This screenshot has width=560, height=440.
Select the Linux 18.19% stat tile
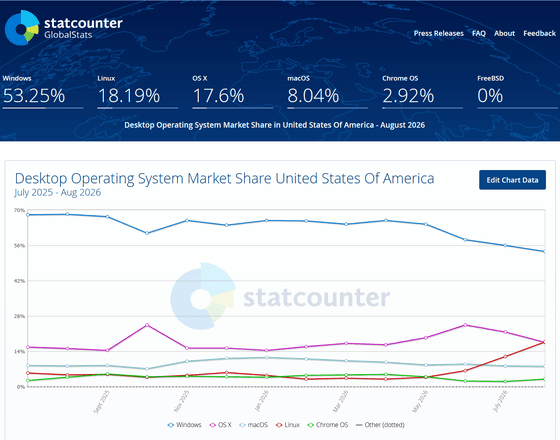[x=138, y=92]
